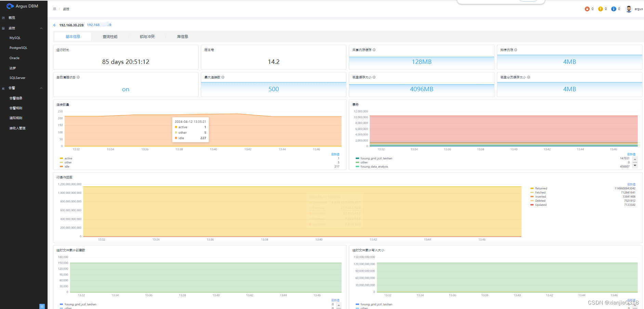Click the 500 max connections value
The width and height of the screenshot is (644, 309).
coord(274,89)
